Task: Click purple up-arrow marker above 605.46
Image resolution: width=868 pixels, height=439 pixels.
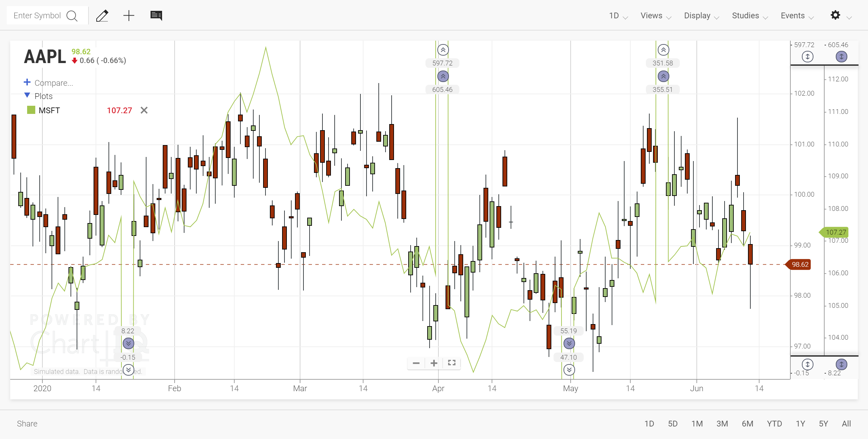Action: click(443, 76)
